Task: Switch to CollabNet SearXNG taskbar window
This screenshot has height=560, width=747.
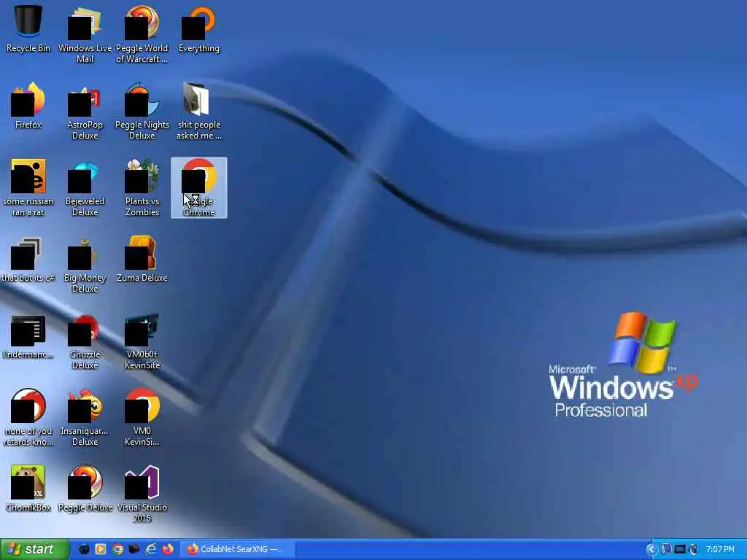Action: point(237,549)
